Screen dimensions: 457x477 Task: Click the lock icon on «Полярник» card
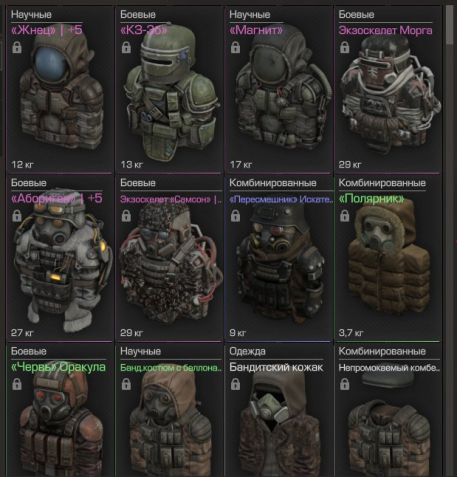point(345,216)
